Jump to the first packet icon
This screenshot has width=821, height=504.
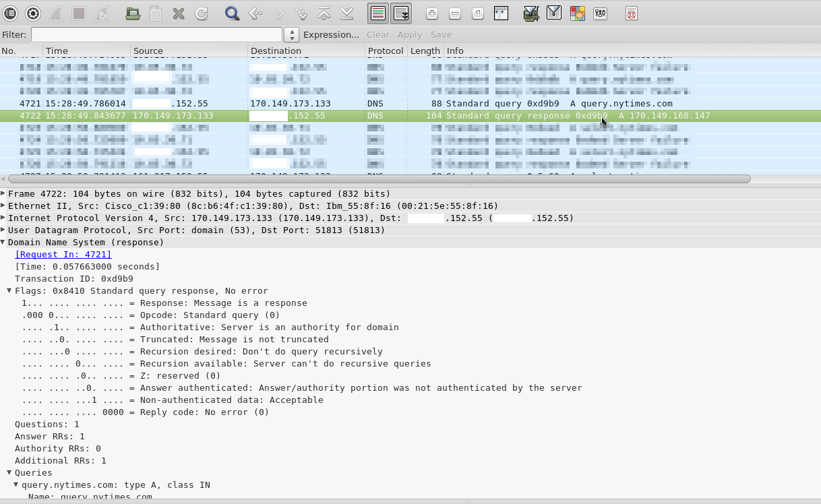pyautogui.click(x=324, y=13)
